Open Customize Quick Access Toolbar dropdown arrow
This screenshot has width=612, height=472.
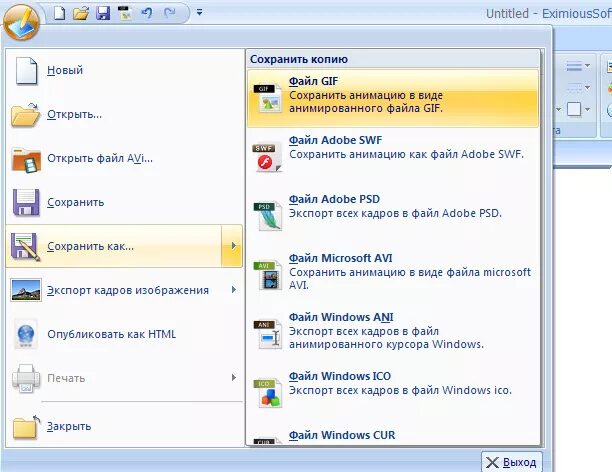pos(199,12)
